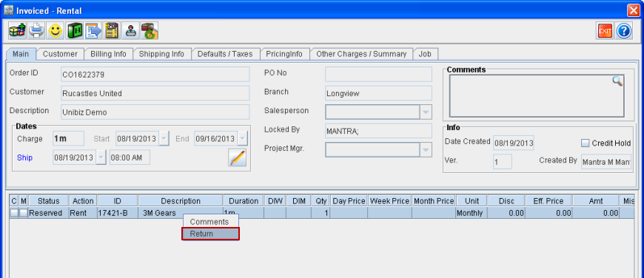Click the new PO form toolbar icon
The width and height of the screenshot is (644, 278).
[112, 31]
